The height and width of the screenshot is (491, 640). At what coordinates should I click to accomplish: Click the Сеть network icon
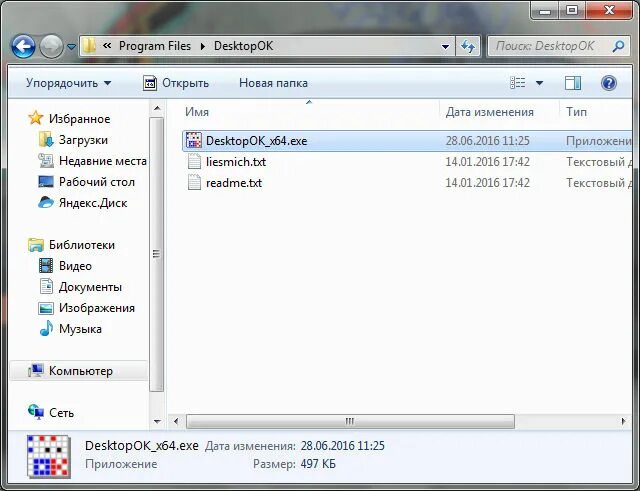pos(36,411)
